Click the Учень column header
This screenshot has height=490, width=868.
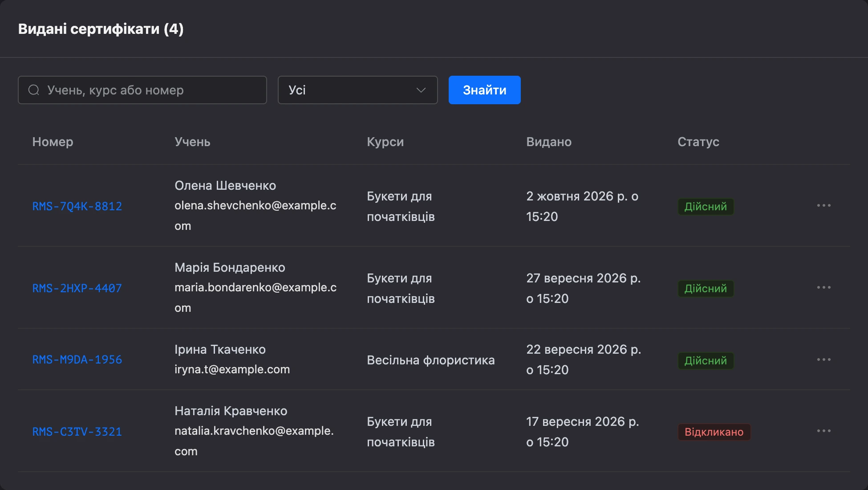click(x=192, y=142)
